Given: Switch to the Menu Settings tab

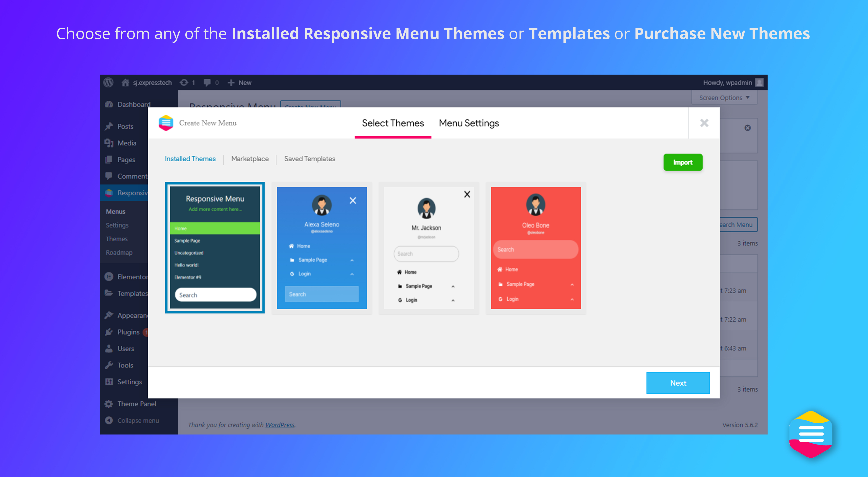Looking at the screenshot, I should pyautogui.click(x=469, y=123).
